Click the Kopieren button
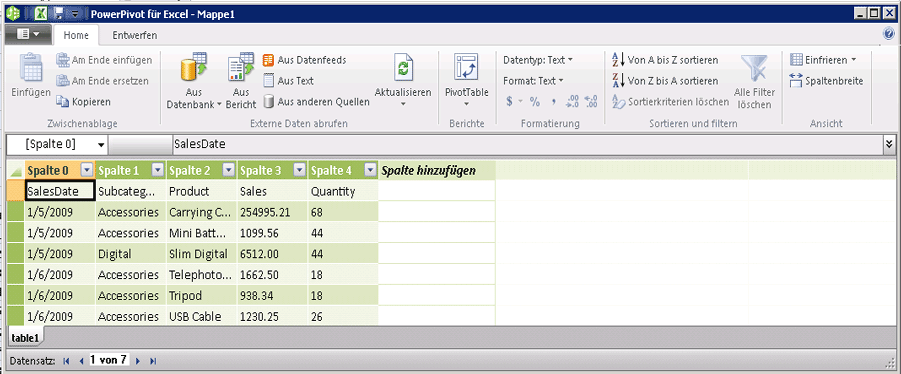 point(83,102)
